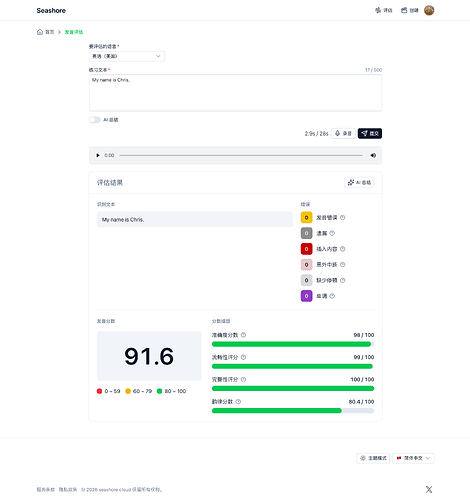Click the 98 / 100 accuracy value

[364, 335]
